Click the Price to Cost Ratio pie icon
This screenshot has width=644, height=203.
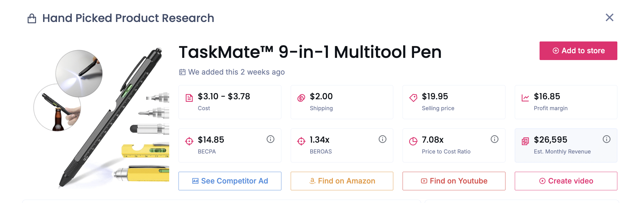pyautogui.click(x=413, y=141)
